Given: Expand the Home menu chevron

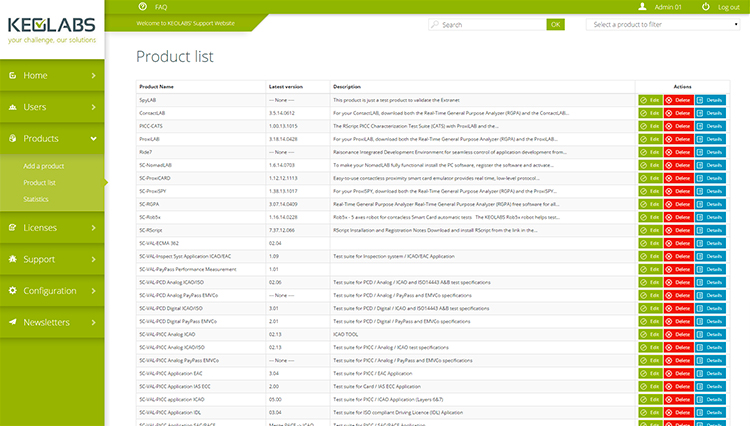Looking at the screenshot, I should coord(93,76).
